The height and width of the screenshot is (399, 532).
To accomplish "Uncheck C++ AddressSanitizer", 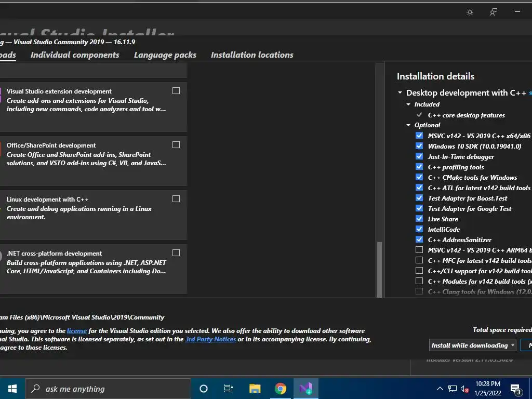I will click(x=419, y=239).
